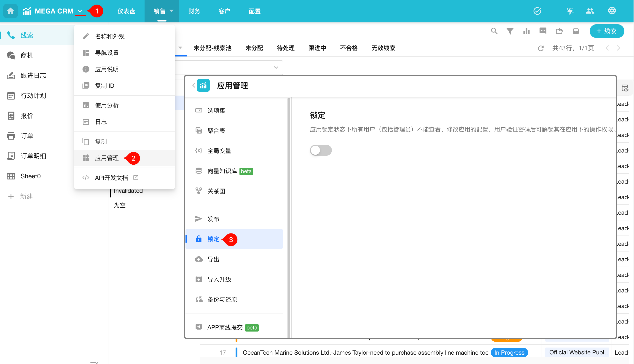Viewport: 634px width, 364px height.
Task: Open 备份与还原 in app management
Action: point(222,299)
